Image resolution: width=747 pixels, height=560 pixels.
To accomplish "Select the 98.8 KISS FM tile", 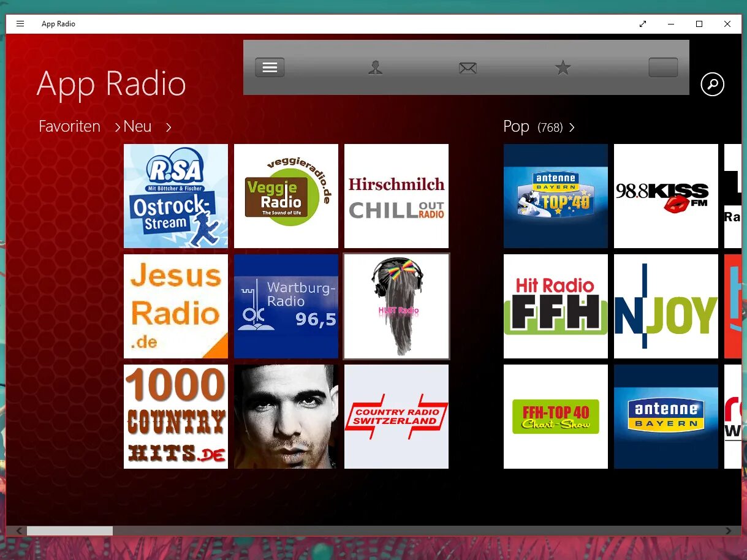I will pyautogui.click(x=666, y=196).
